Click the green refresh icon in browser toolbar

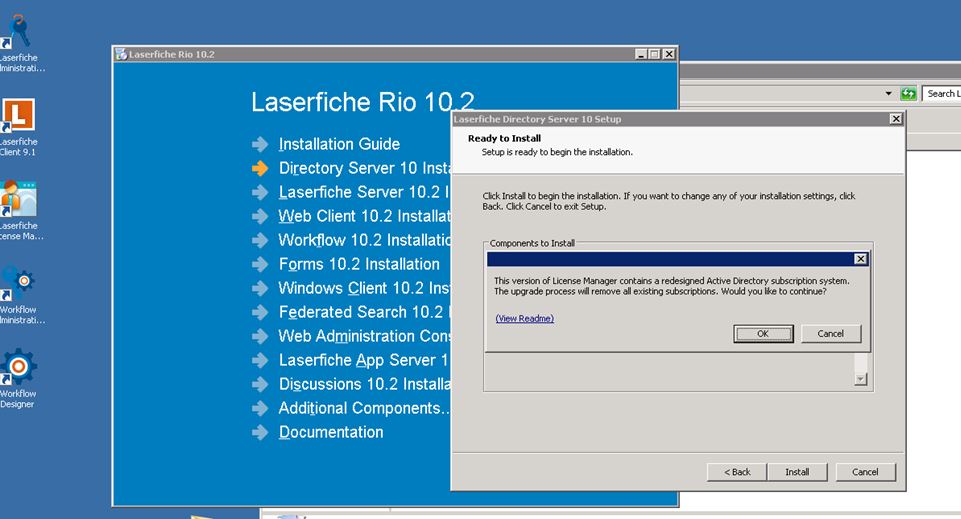click(x=908, y=94)
